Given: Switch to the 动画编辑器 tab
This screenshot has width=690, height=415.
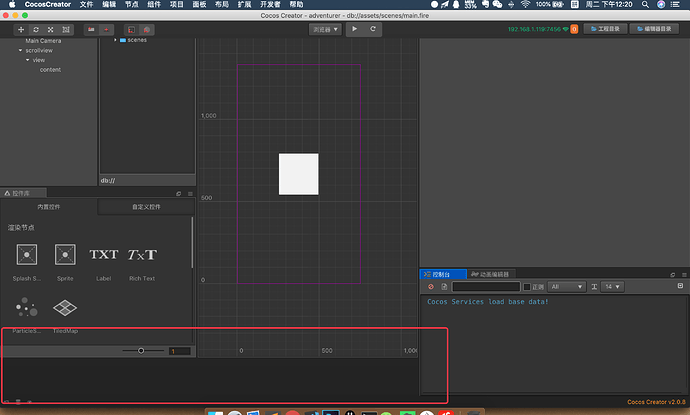Looking at the screenshot, I should point(489,273).
